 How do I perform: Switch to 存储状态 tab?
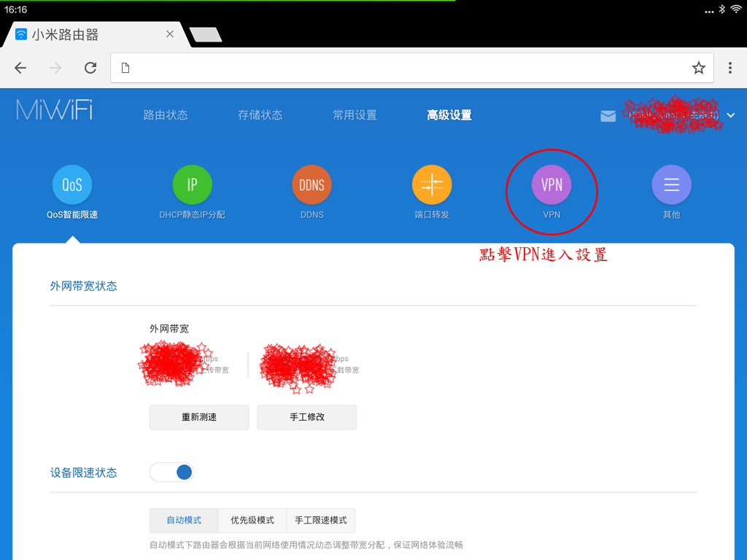pyautogui.click(x=260, y=115)
